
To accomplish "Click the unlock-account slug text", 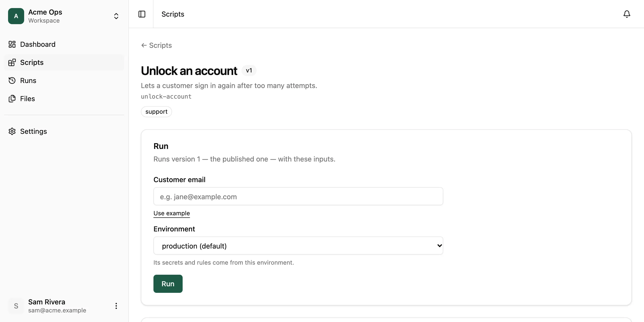I will click(x=166, y=97).
